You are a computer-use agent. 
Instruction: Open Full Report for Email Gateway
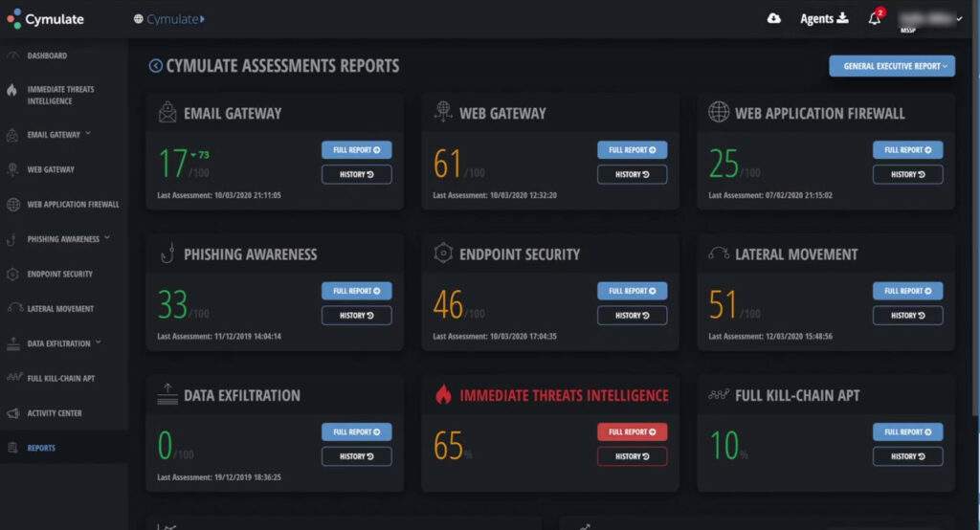pyautogui.click(x=356, y=150)
